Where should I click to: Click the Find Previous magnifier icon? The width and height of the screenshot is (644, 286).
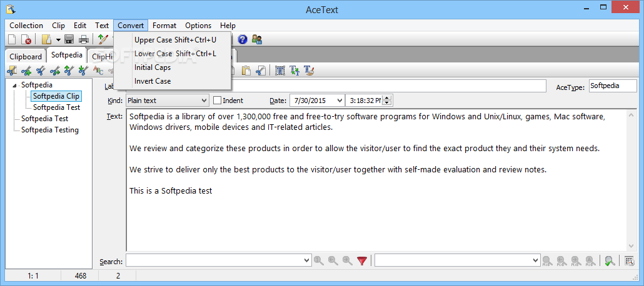point(333,260)
